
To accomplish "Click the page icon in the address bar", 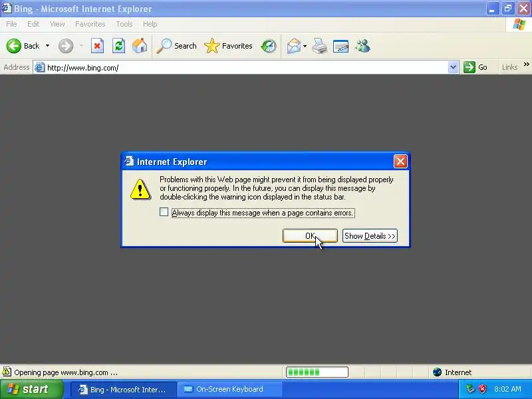I will [40, 68].
